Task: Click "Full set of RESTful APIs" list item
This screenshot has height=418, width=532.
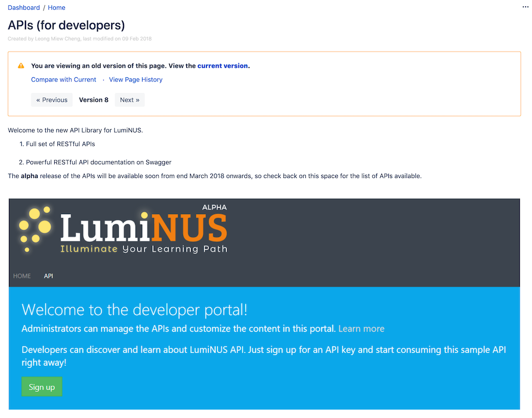Action: coord(61,144)
